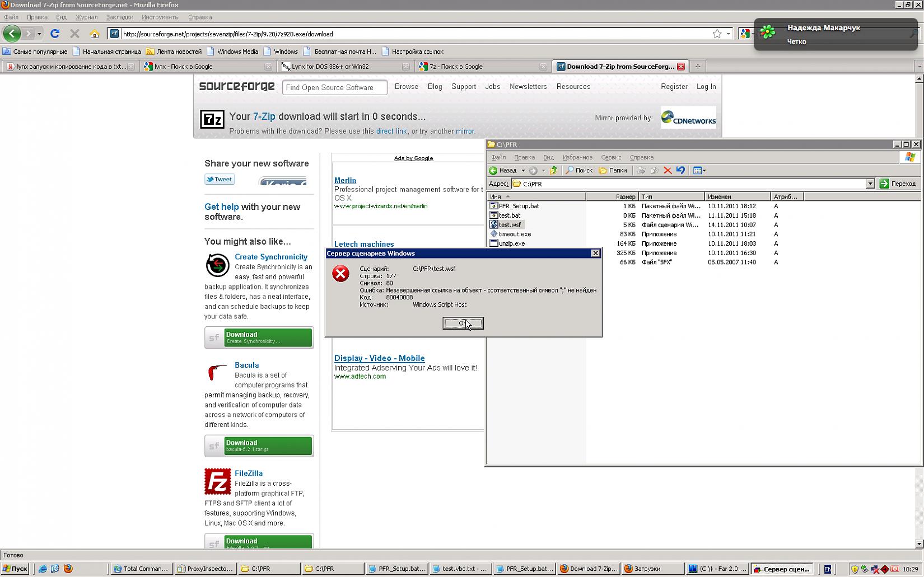Expand the Firefox address bar history dropdown

pos(728,34)
